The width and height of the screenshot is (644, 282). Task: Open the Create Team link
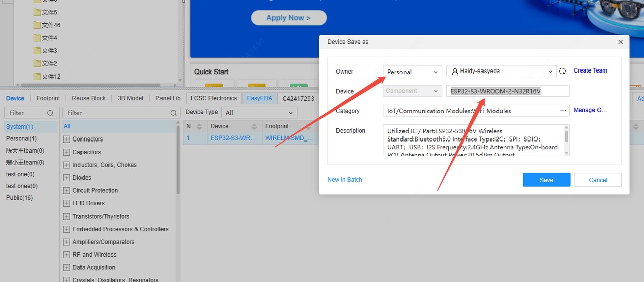[590, 70]
